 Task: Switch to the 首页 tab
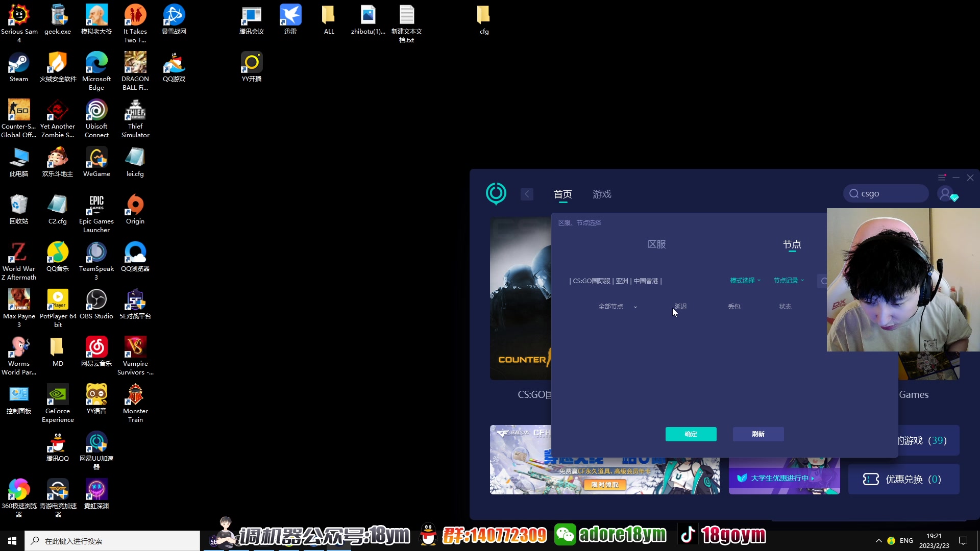click(x=563, y=194)
